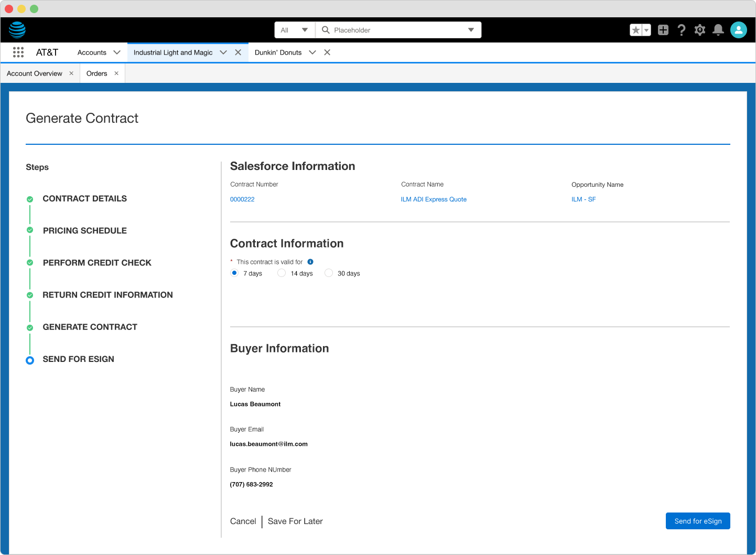
Task: Expand the Accounts menu chevron
Action: [117, 52]
